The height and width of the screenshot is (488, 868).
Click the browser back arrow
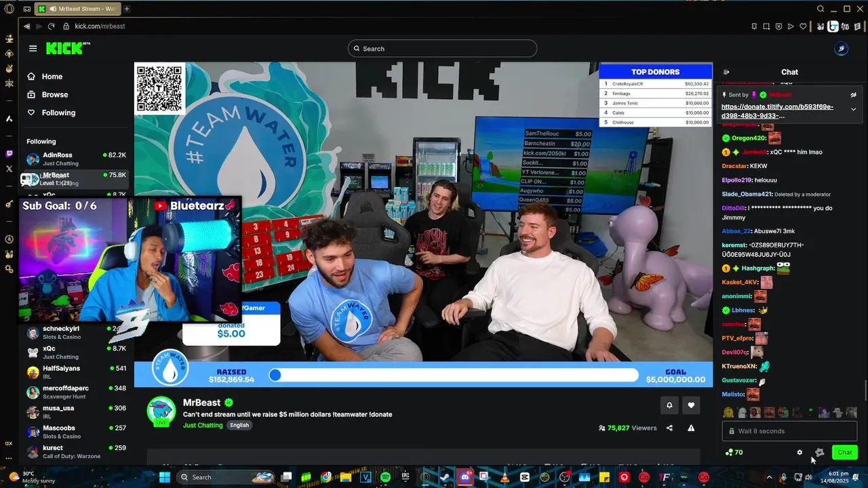point(26,26)
